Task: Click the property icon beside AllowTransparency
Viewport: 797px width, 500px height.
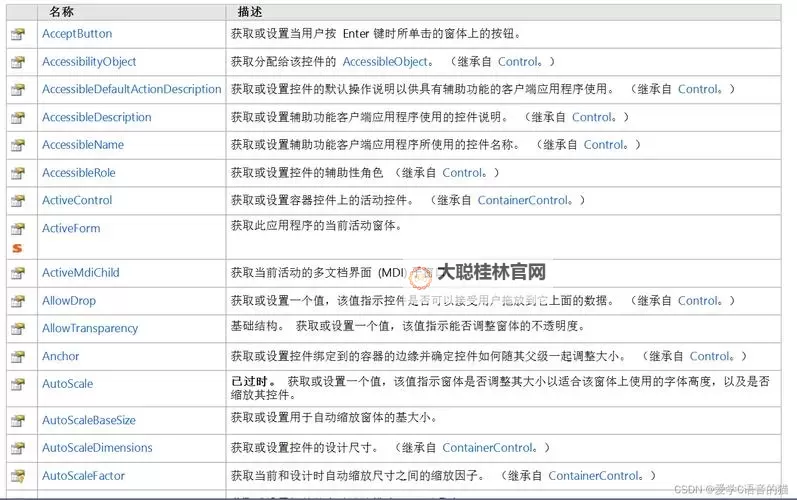Action: tap(18, 328)
